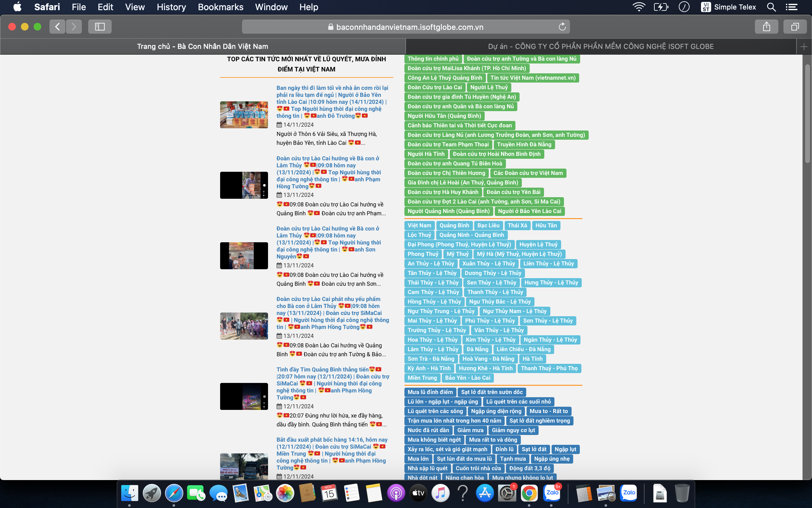Click the Safari compass icon in the Dock
Screen dimensions: 812x508
click(174, 493)
